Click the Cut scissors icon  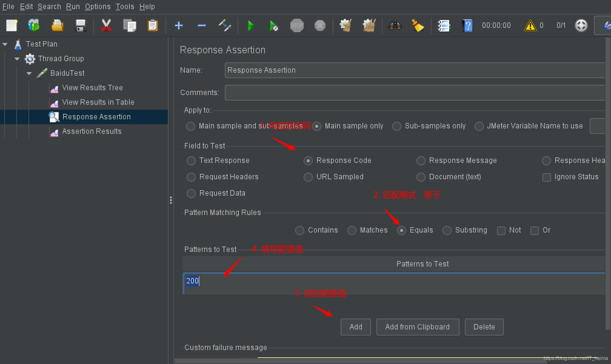click(x=106, y=25)
